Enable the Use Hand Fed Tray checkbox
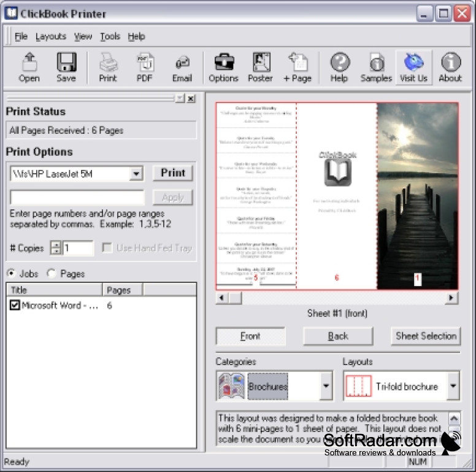 click(x=107, y=247)
